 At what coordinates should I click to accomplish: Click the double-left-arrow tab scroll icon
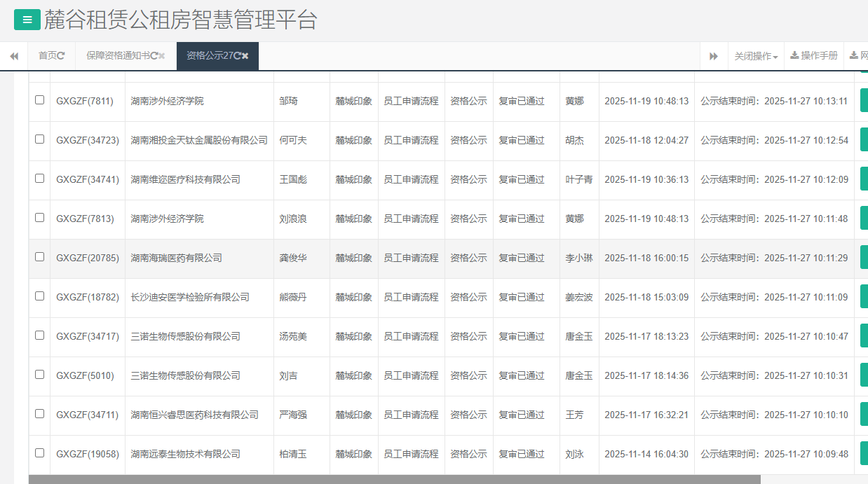tap(14, 55)
